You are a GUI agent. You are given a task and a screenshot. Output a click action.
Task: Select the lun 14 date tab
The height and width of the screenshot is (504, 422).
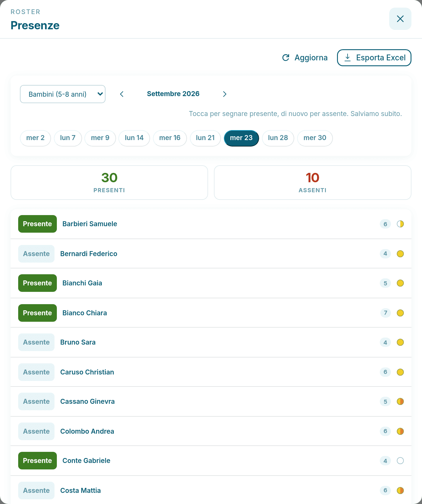point(134,138)
